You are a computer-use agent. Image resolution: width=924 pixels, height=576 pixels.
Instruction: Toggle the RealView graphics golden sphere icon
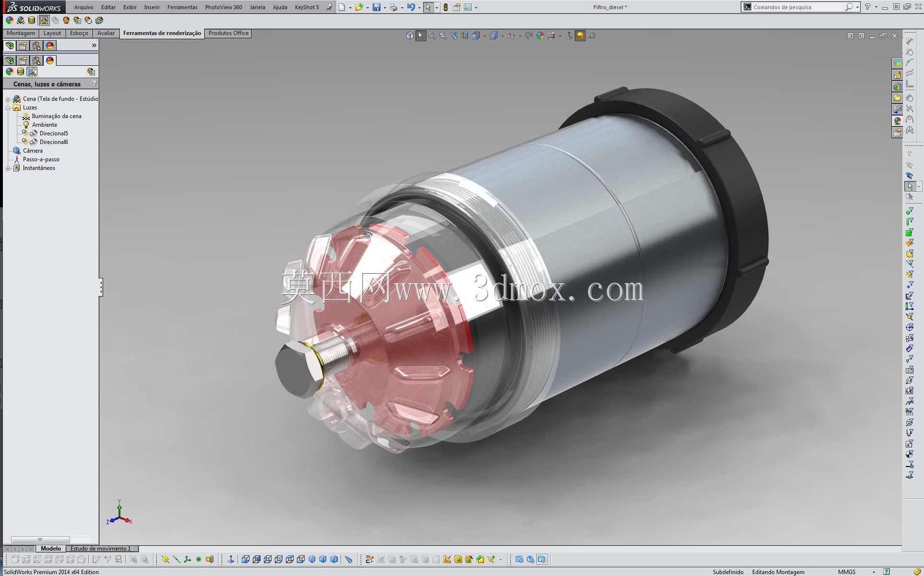580,36
